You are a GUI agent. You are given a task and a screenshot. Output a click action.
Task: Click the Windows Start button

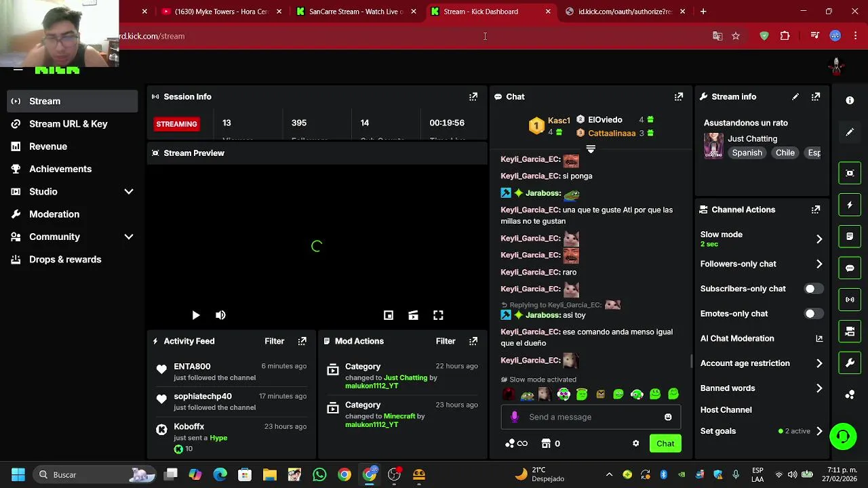click(18, 474)
